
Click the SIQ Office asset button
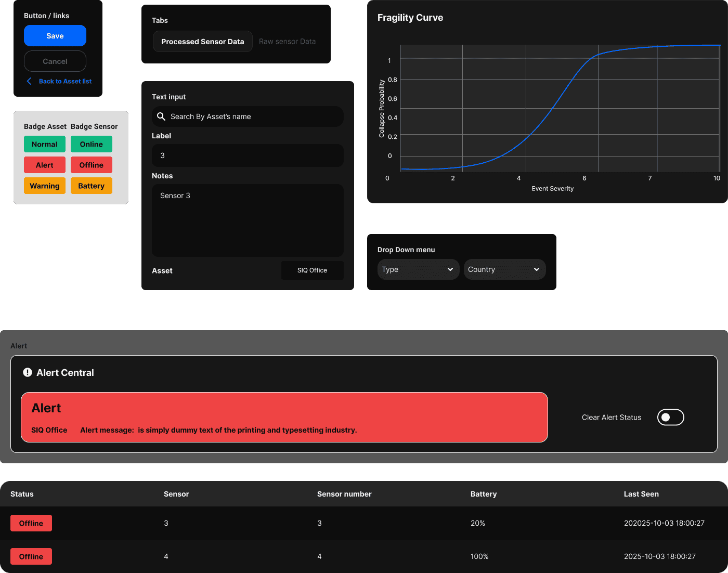[x=313, y=270]
